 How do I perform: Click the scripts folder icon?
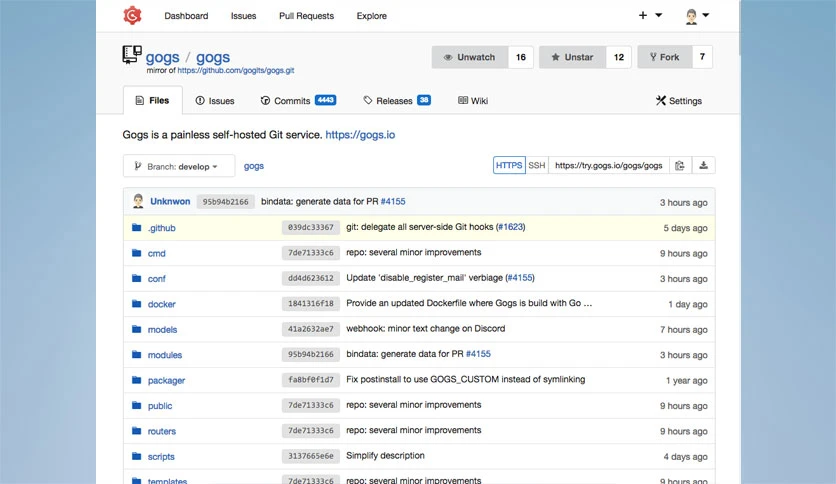(x=136, y=456)
